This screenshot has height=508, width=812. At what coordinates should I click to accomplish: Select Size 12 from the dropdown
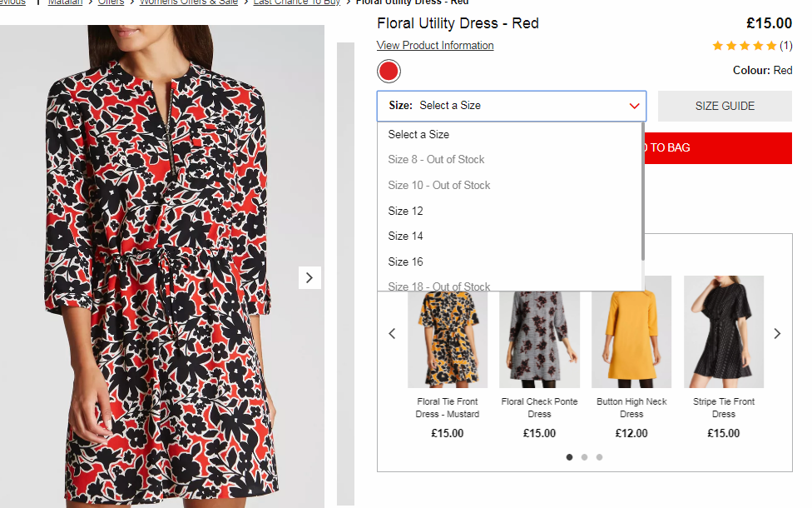[510, 211]
